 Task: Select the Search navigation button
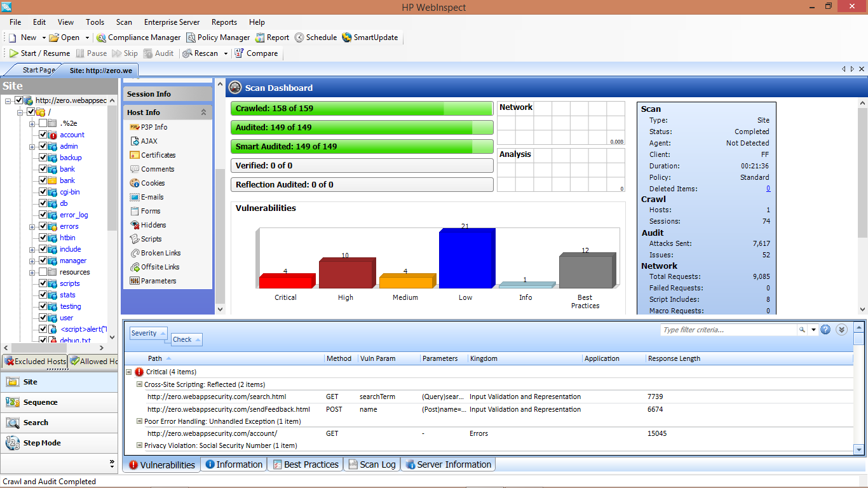[59, 423]
